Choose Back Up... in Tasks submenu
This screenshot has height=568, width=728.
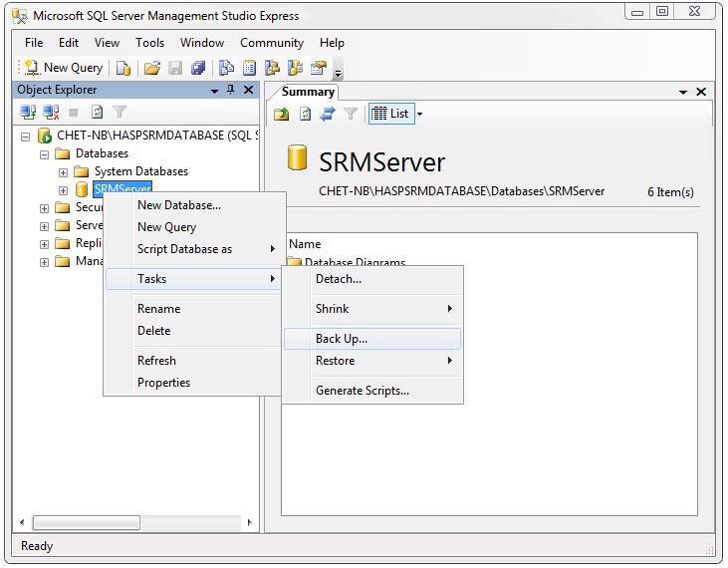coord(372,339)
